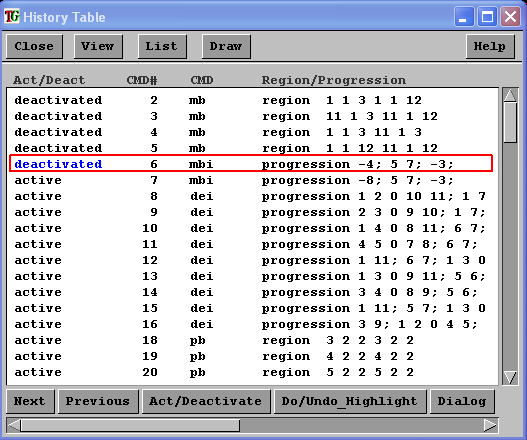The image size is (527, 440).
Task: Click the Close button in the toolbar
Action: (x=34, y=46)
